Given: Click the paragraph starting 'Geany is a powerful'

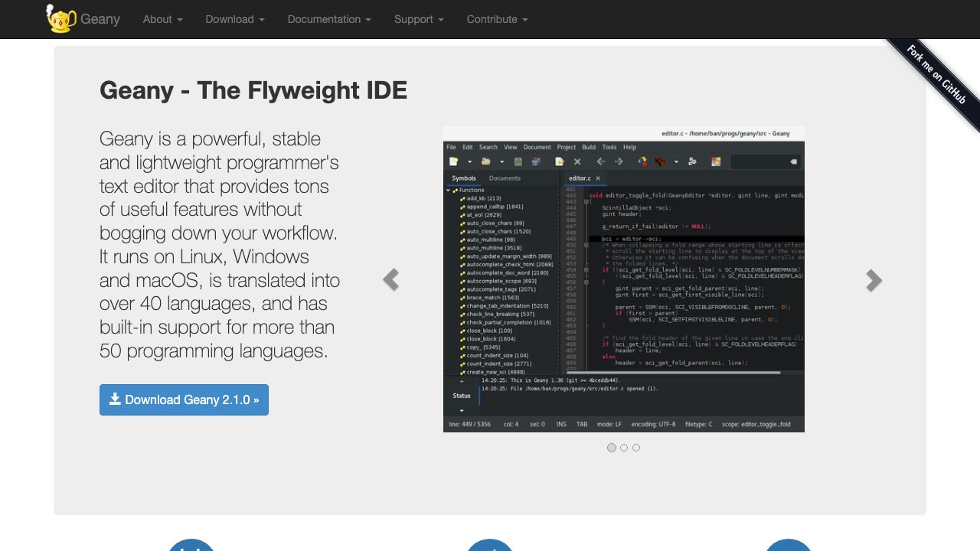Looking at the screenshot, I should (x=220, y=245).
